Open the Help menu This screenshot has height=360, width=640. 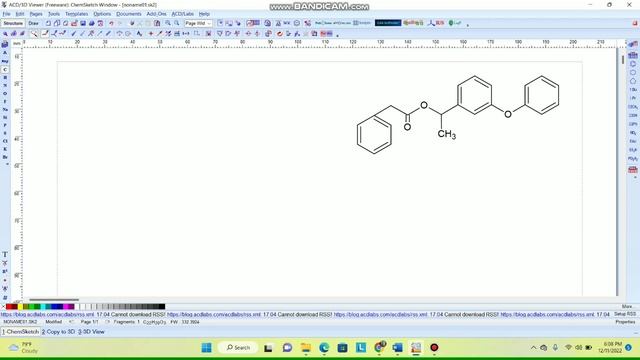click(x=204, y=14)
